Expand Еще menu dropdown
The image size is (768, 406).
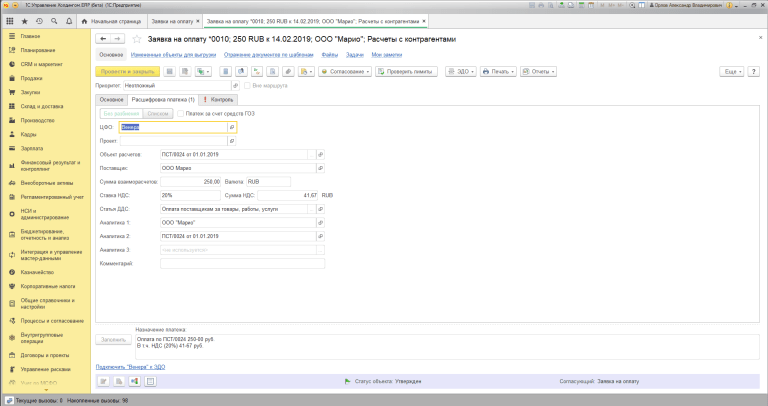point(732,72)
